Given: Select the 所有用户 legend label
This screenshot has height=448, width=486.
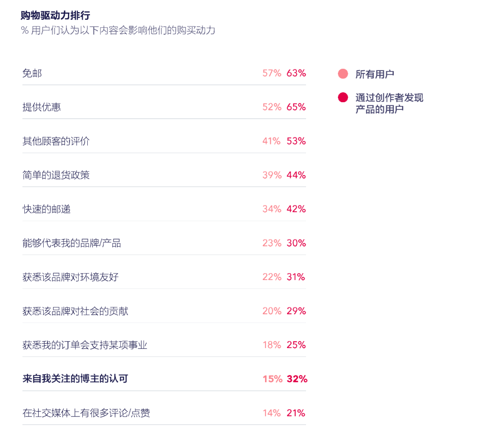Looking at the screenshot, I should click(x=374, y=74).
